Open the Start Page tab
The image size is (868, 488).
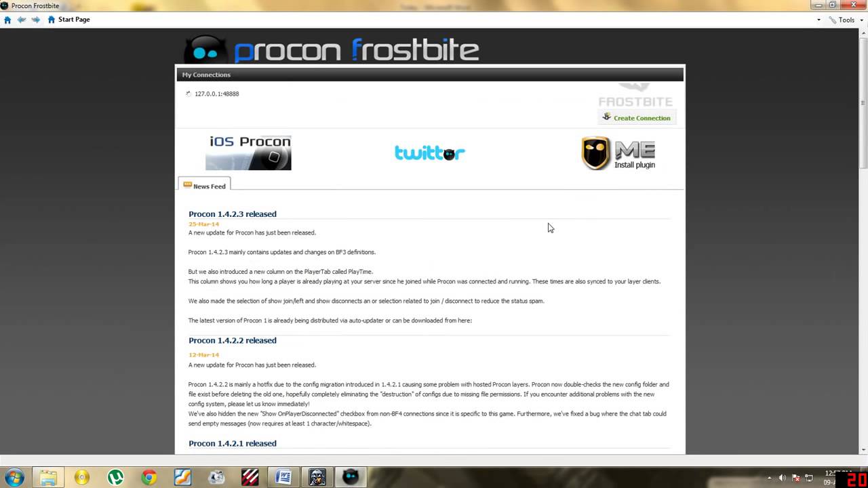coord(68,20)
